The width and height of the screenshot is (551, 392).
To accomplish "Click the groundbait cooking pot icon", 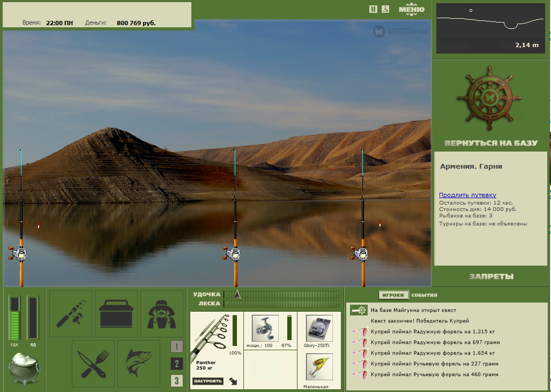I will point(24,368).
